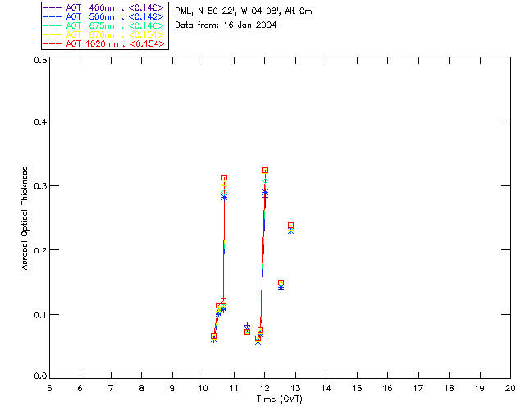The height and width of the screenshot is (420, 525).
Task: Select the highest red square marker near 12 GMT
Action: pos(265,171)
